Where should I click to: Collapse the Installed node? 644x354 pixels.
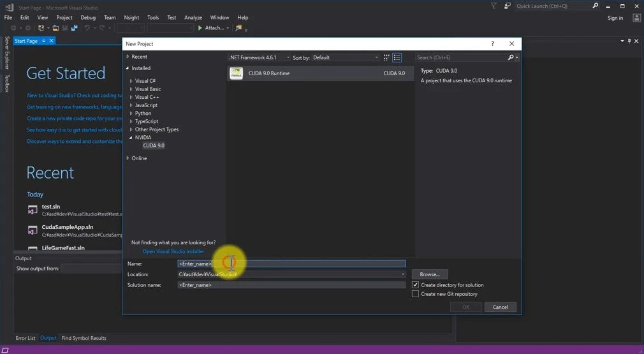click(x=128, y=68)
